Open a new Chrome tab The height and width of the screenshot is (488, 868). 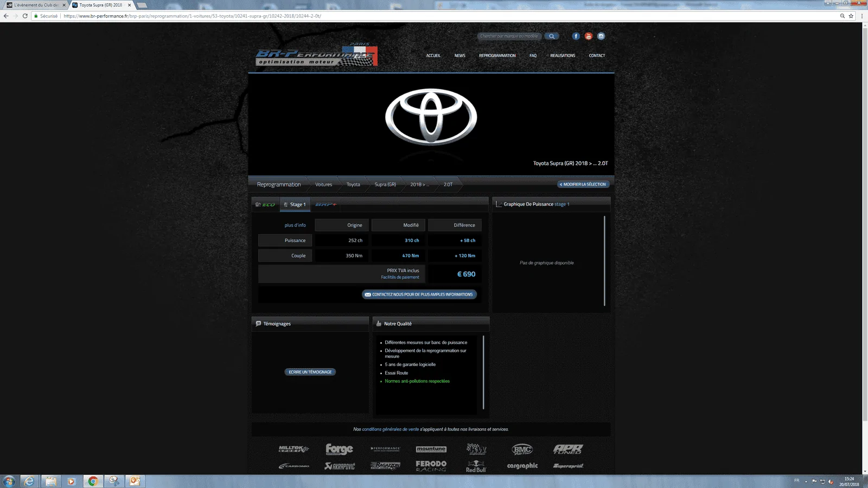[142, 5]
